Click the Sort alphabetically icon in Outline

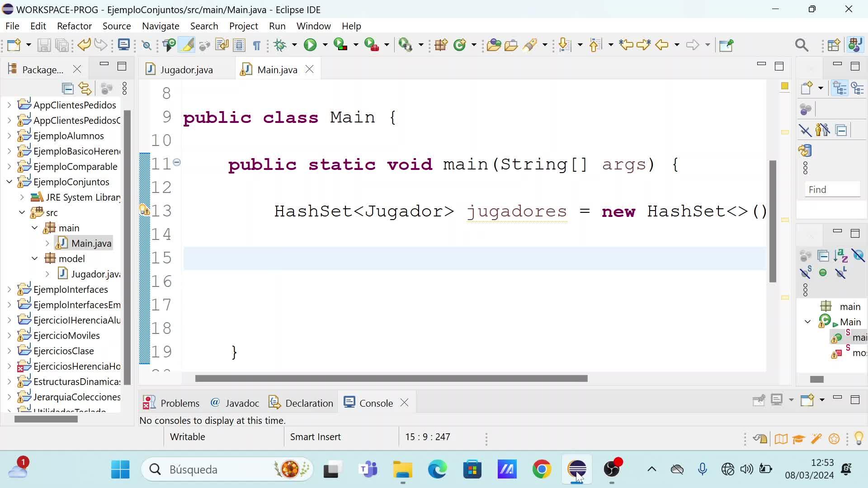(840, 256)
